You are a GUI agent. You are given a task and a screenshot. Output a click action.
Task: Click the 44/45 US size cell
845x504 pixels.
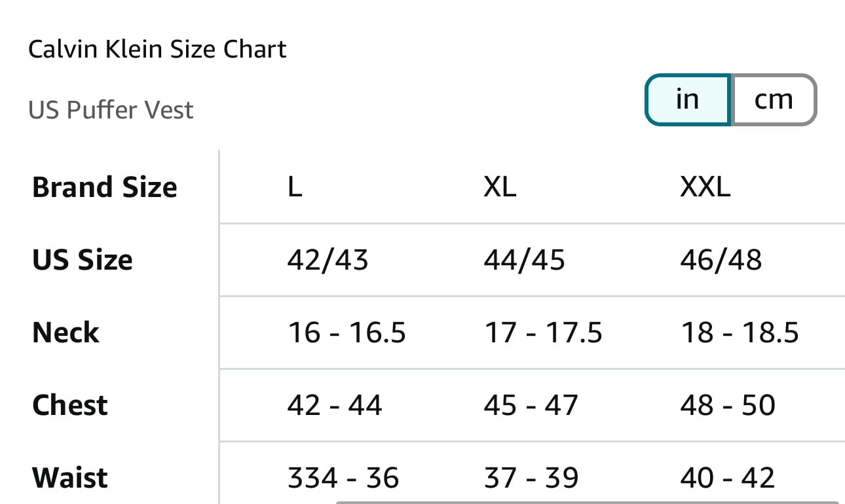524,261
